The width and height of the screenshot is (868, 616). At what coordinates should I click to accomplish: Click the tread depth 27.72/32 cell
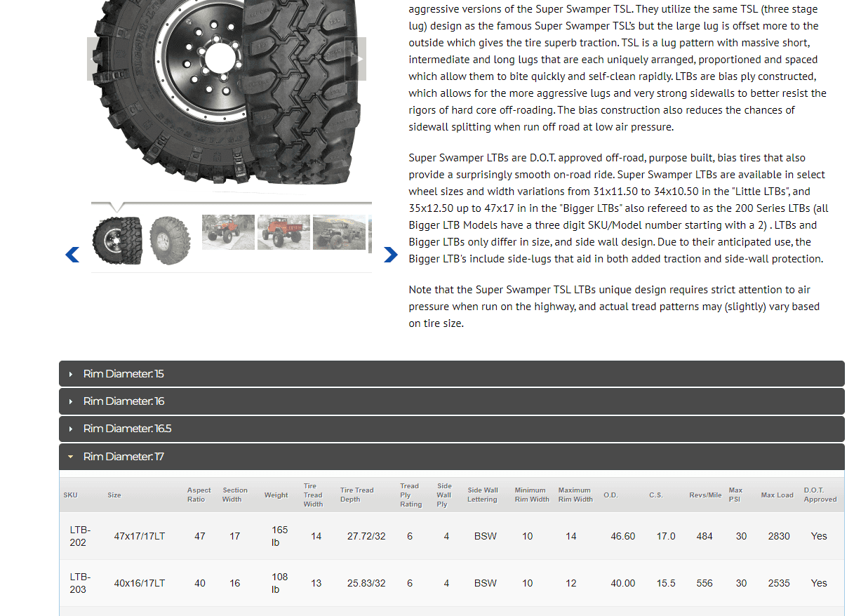(x=366, y=536)
